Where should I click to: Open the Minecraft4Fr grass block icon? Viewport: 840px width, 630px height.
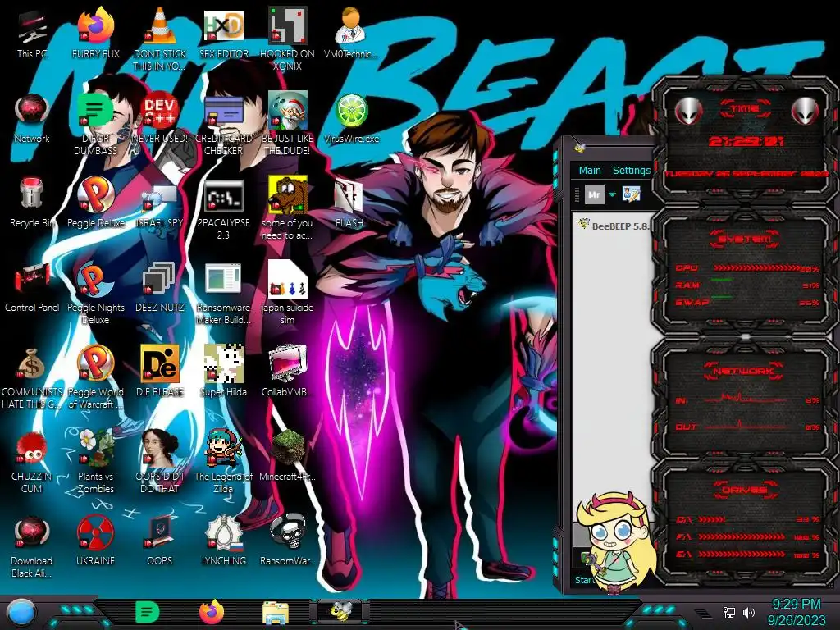(x=288, y=455)
